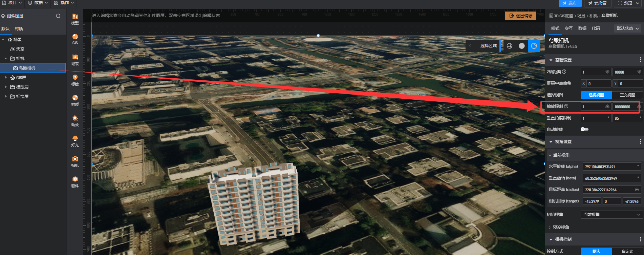Select the active blue orbit icon
The width and height of the screenshot is (644, 255).
[x=534, y=46]
